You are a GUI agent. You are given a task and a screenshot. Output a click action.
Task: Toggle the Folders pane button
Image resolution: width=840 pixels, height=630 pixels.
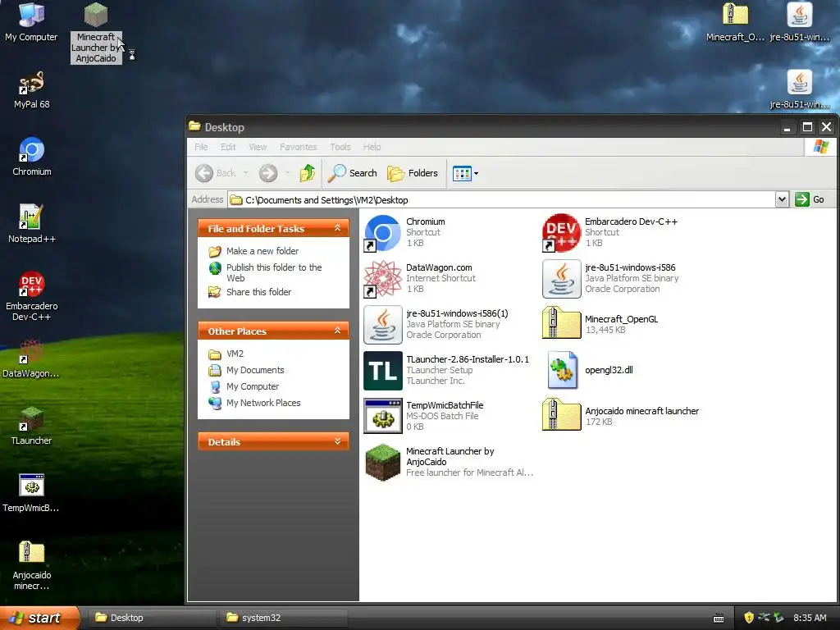pyautogui.click(x=413, y=173)
